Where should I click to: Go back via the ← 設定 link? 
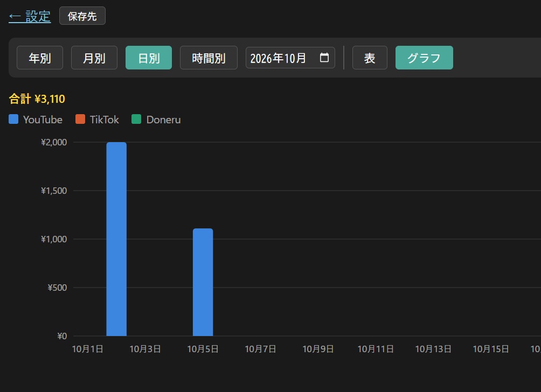pos(30,16)
